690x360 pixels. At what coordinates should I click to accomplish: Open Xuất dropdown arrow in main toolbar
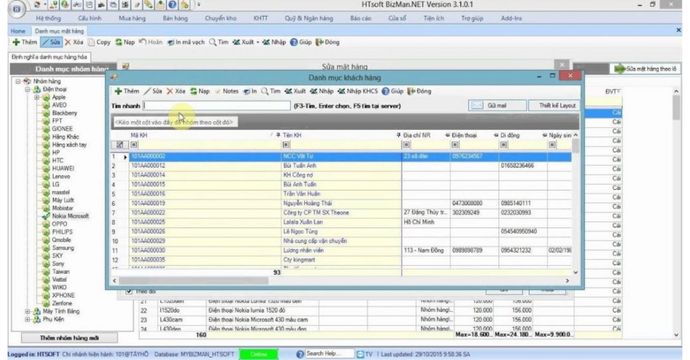point(258,42)
